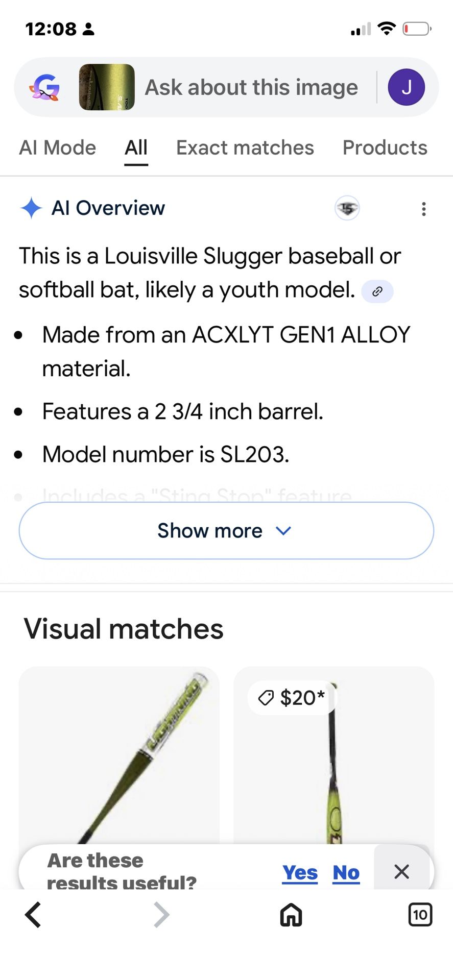Dismiss the results feedback banner

pos(402,872)
